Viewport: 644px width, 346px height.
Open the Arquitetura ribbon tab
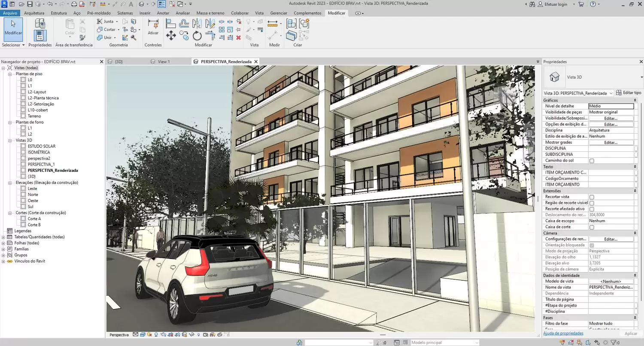click(x=34, y=13)
